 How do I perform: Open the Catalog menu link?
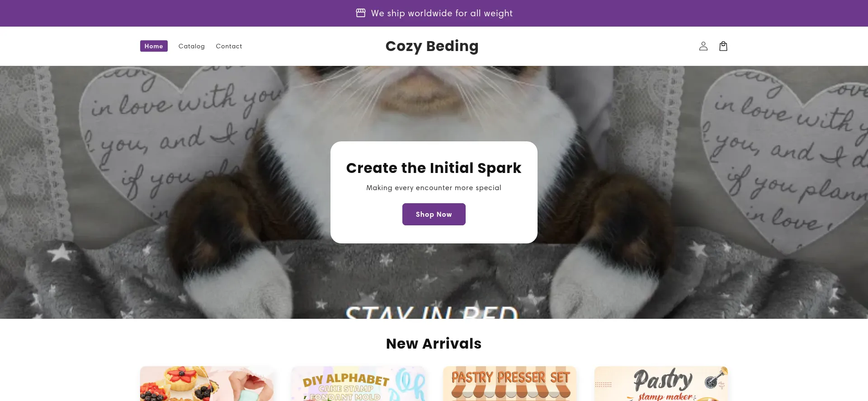192,46
